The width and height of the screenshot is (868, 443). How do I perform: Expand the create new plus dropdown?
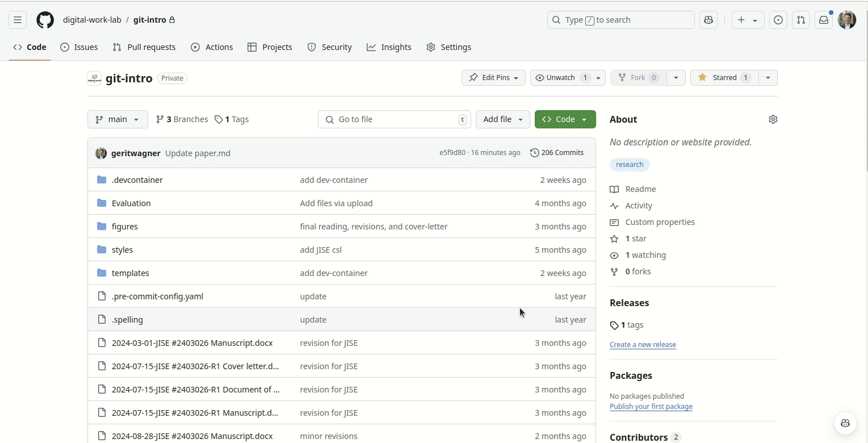tap(748, 20)
